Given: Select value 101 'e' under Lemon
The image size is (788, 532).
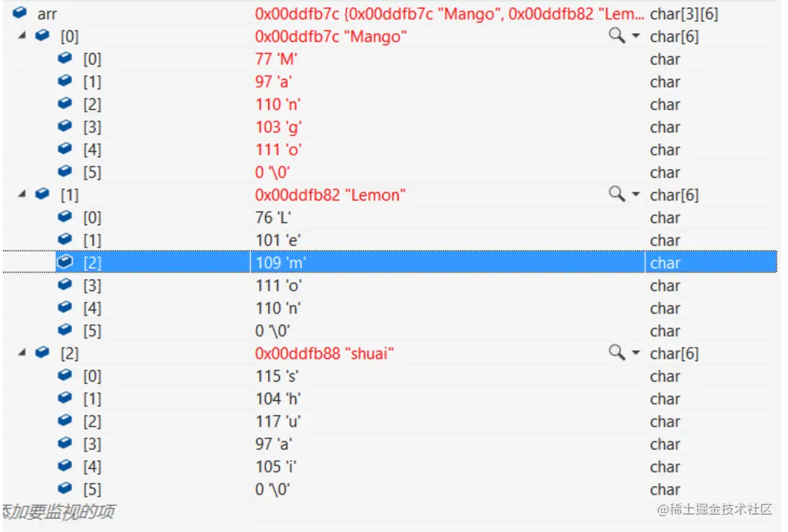Looking at the screenshot, I should [x=278, y=241].
